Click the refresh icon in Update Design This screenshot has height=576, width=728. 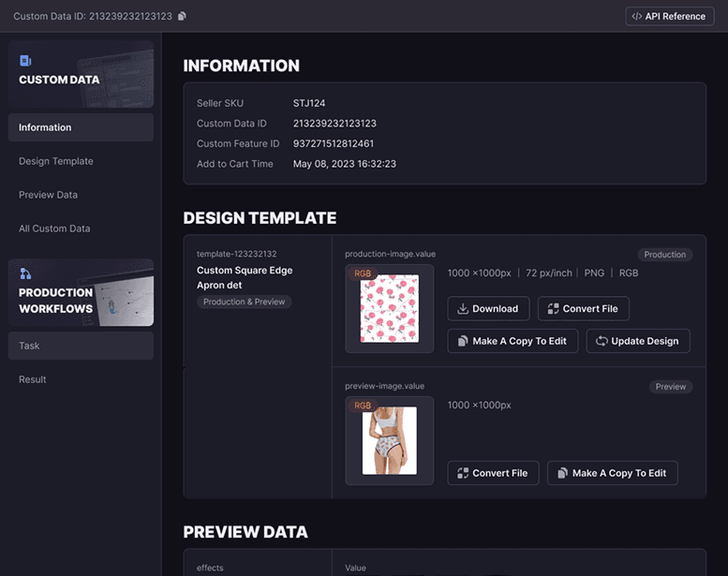coord(602,341)
